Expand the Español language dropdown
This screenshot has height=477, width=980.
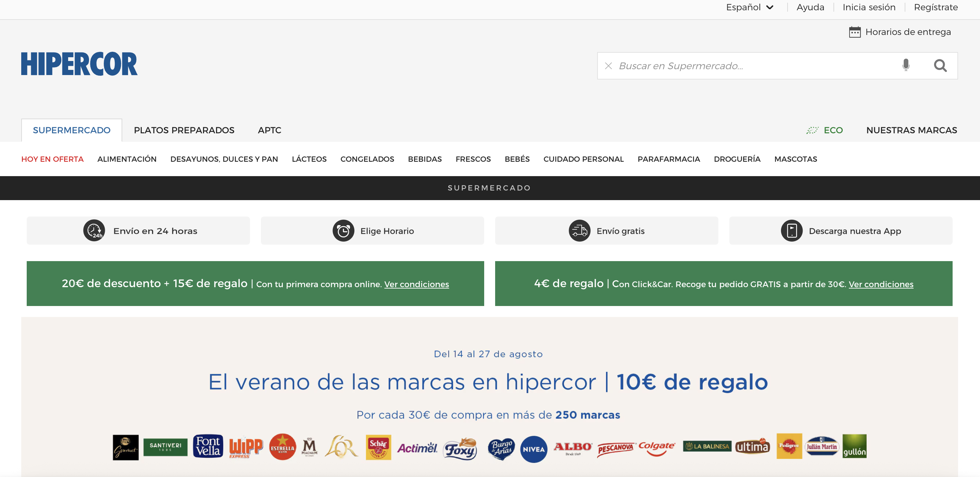750,7
